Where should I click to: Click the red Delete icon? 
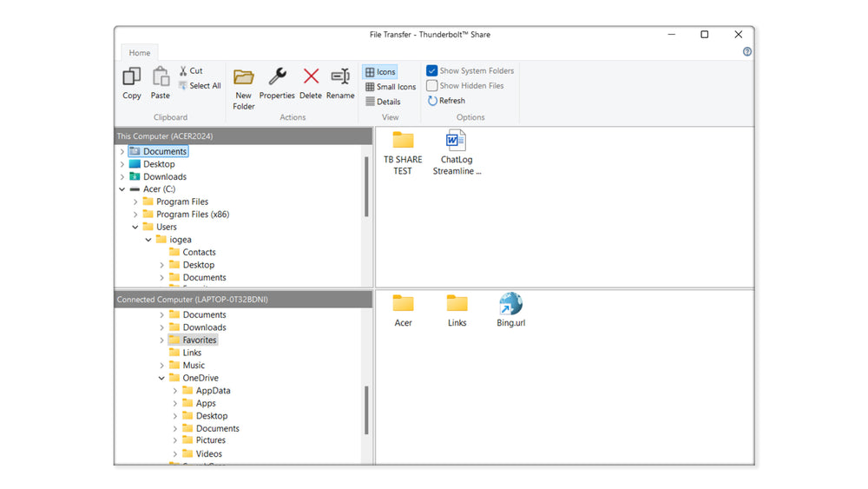[x=311, y=77]
